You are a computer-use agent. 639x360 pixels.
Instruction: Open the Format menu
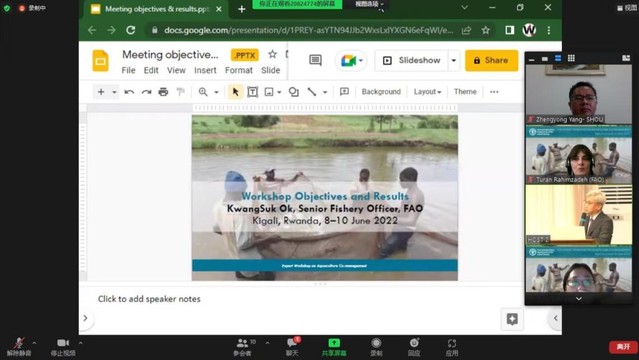coord(239,70)
